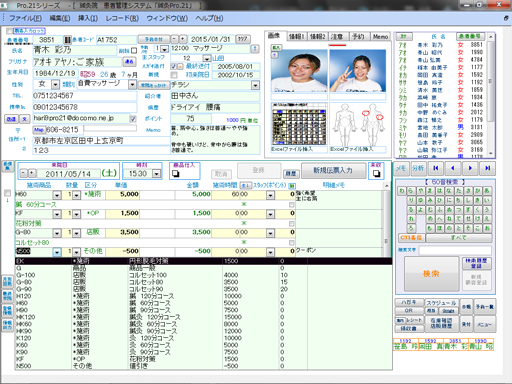The height and width of the screenshot is (384, 512).
Task: Click plus button beside 2015/01/31 reservation date
Action: [x=182, y=39]
